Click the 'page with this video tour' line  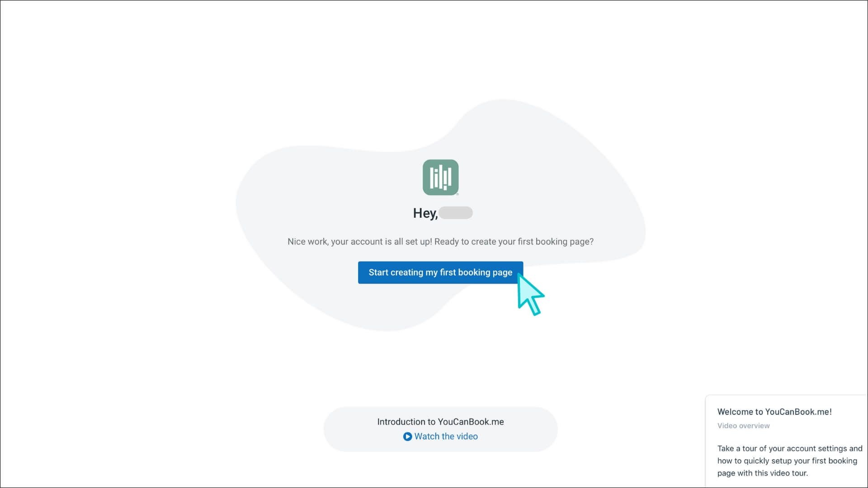(762, 473)
